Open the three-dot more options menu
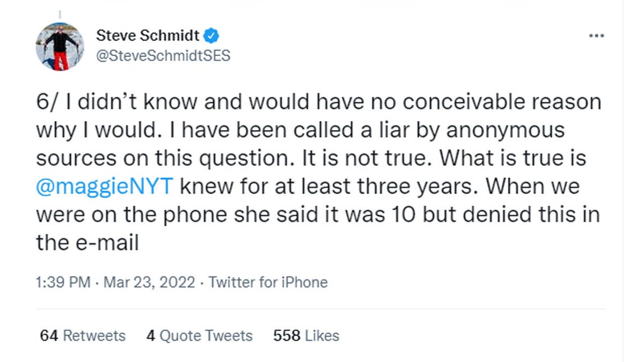Viewport: 644px width, 362px height. tap(596, 36)
